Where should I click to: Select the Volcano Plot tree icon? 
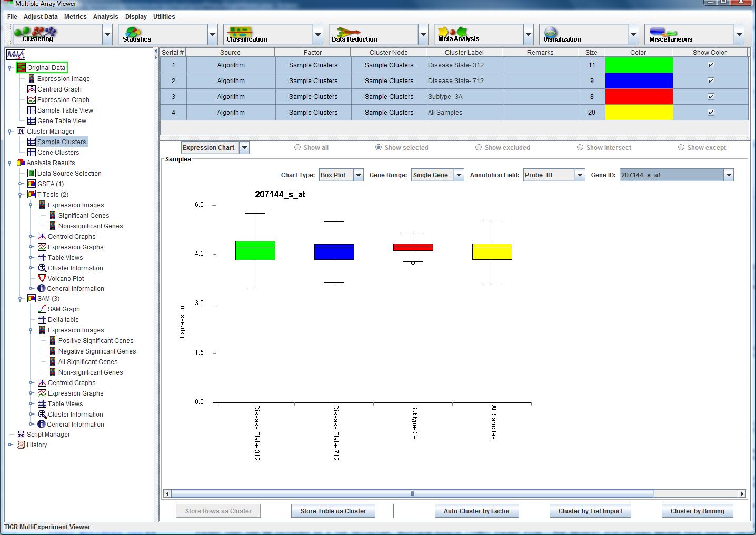tap(42, 278)
